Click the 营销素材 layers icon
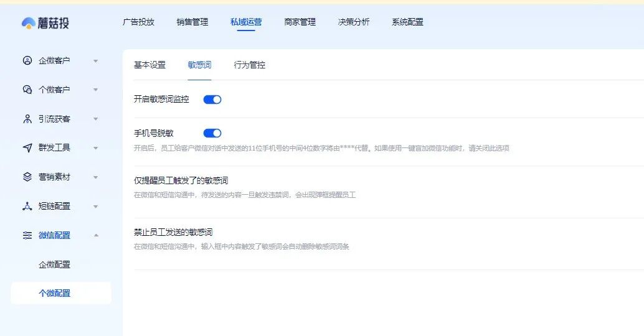644x336 pixels. tap(27, 177)
